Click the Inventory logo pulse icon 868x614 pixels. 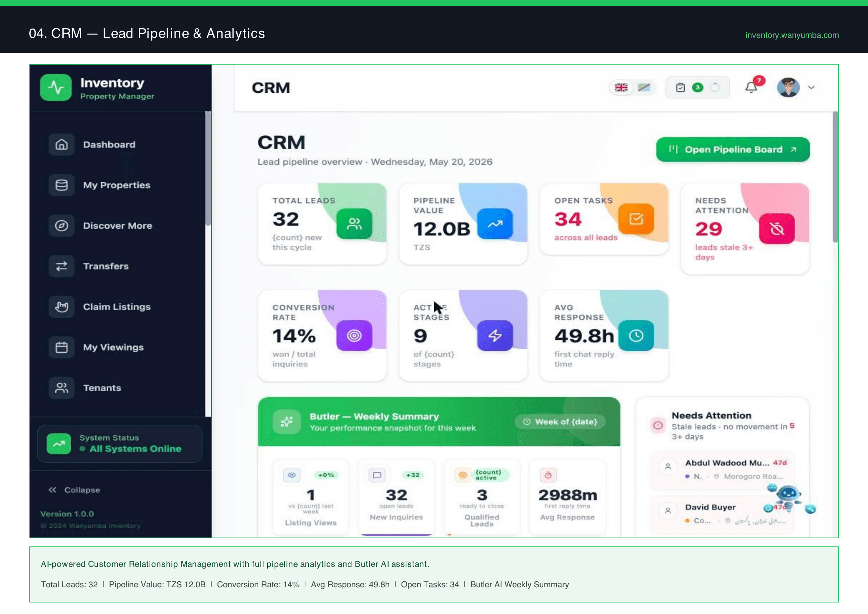[56, 87]
